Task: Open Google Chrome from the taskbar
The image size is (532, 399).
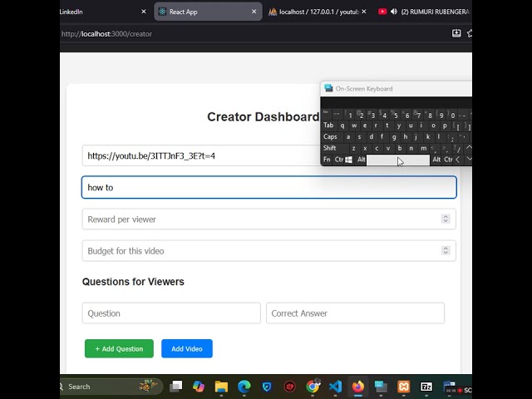Action: [313, 386]
